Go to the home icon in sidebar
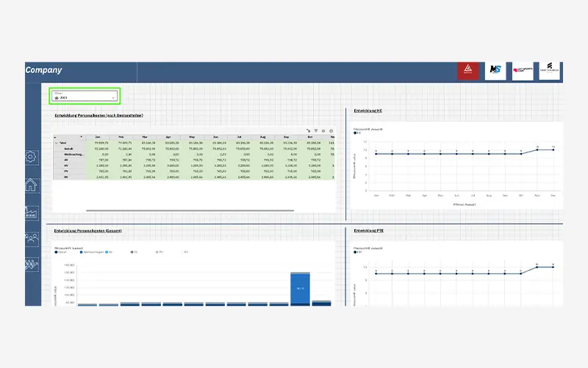This screenshot has width=588, height=368. click(x=32, y=185)
